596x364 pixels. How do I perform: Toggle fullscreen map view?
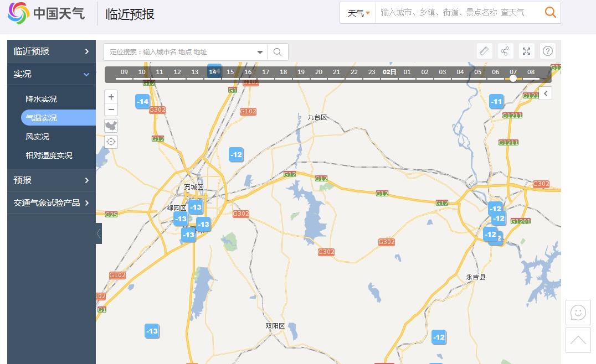[x=526, y=51]
